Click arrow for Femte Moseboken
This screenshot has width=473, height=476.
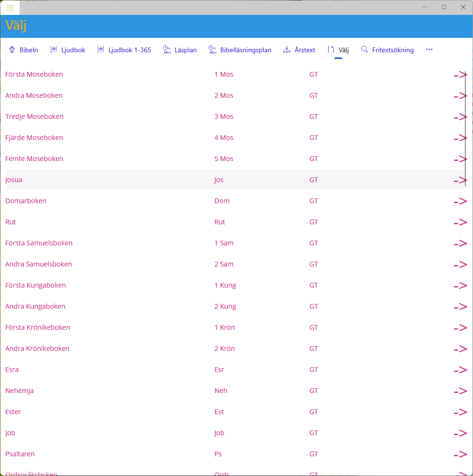tap(460, 159)
